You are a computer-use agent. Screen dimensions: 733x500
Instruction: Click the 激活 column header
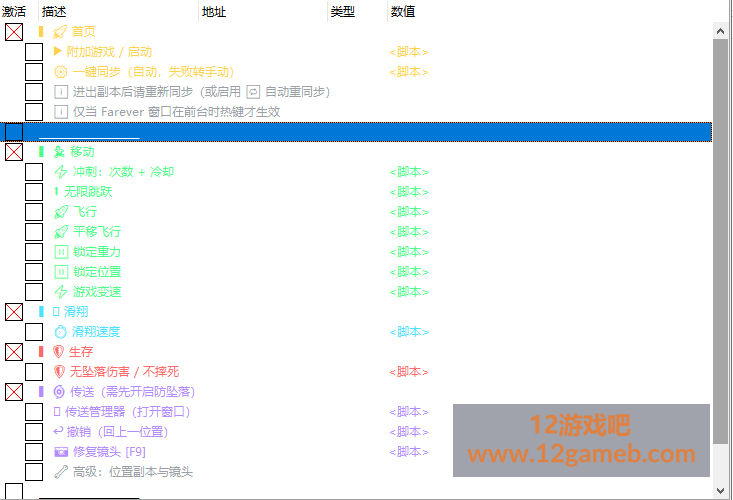click(x=14, y=11)
